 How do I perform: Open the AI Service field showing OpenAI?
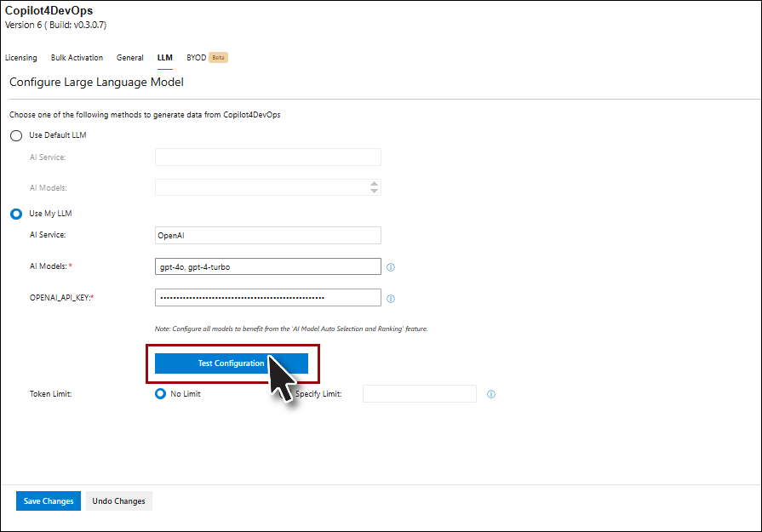pos(267,235)
